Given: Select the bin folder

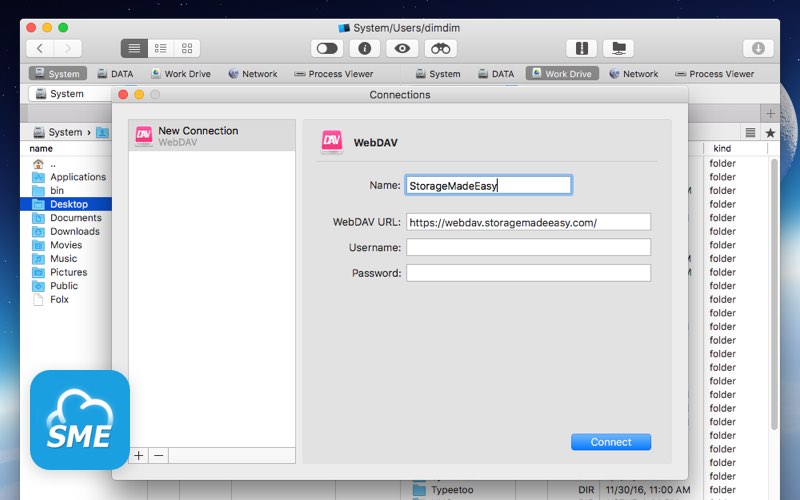Looking at the screenshot, I should 66,190.
